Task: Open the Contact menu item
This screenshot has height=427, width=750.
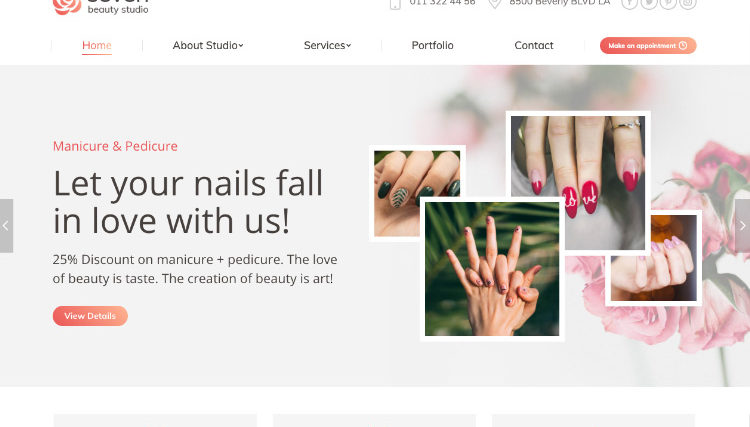Action: 534,45
